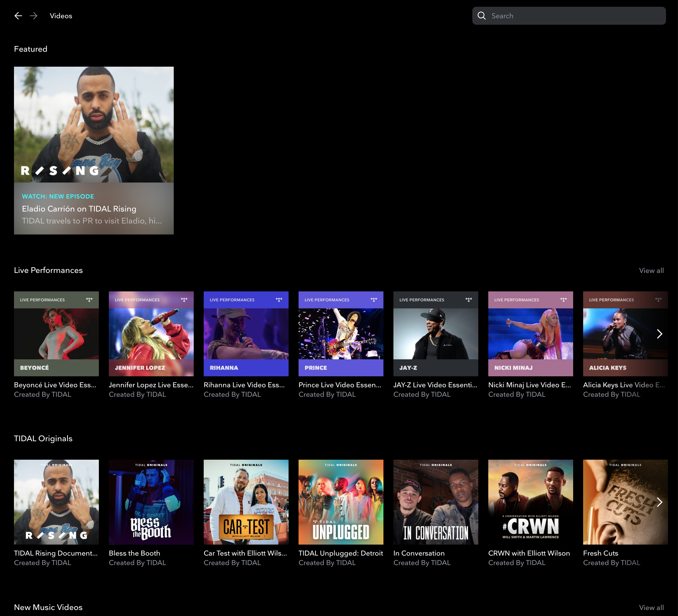
Task: Click CRWN with Elliott Wilson title
Action: tap(529, 553)
